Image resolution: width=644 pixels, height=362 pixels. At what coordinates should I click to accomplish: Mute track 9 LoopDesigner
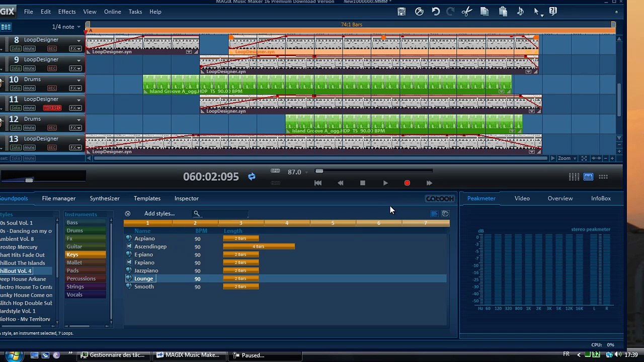(29, 68)
